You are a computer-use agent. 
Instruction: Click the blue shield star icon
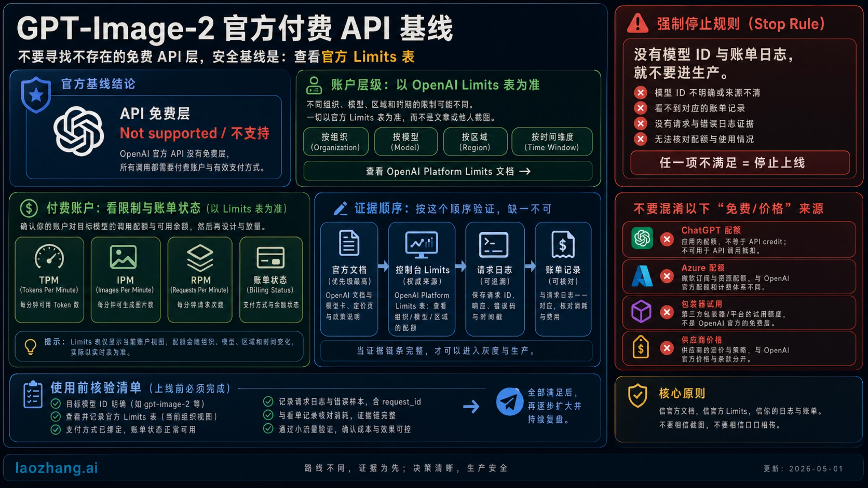click(x=36, y=95)
